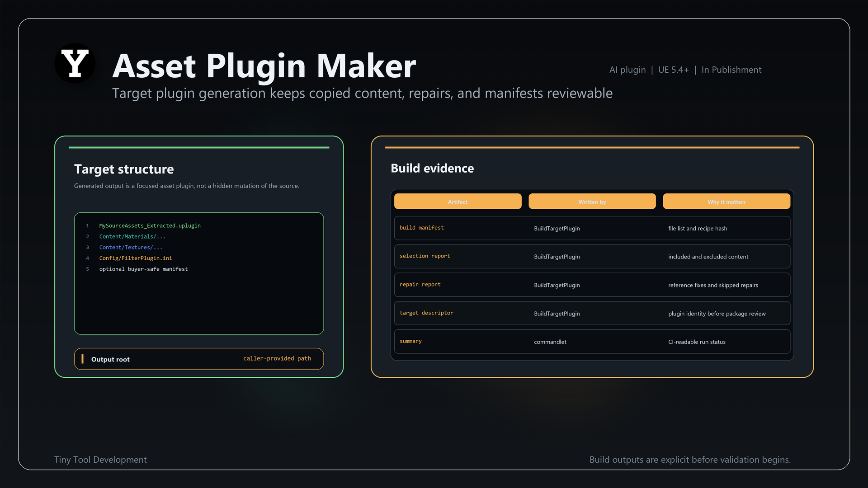The image size is (868, 488).
Task: Click BuildTargetPlugin in the build manifest row
Action: pos(557,228)
